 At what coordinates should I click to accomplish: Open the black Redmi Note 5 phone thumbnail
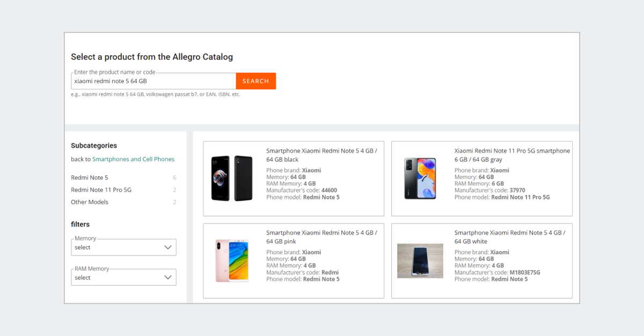pos(232,179)
